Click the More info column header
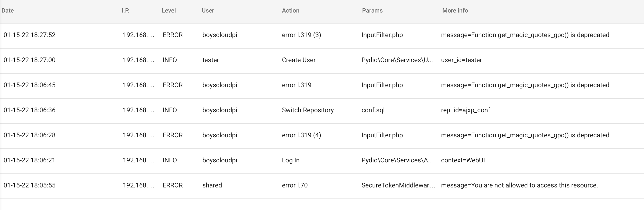 [455, 11]
